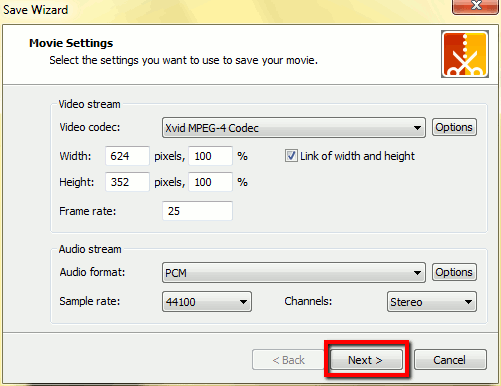The height and width of the screenshot is (386, 501).
Task: Click the Video stream group label
Action: [89, 104]
